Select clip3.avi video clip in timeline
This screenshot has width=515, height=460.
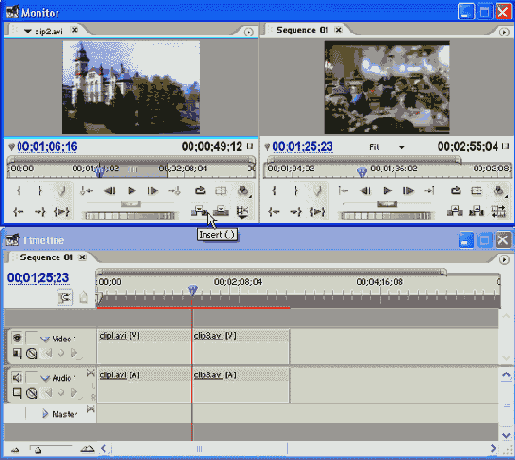242,347
